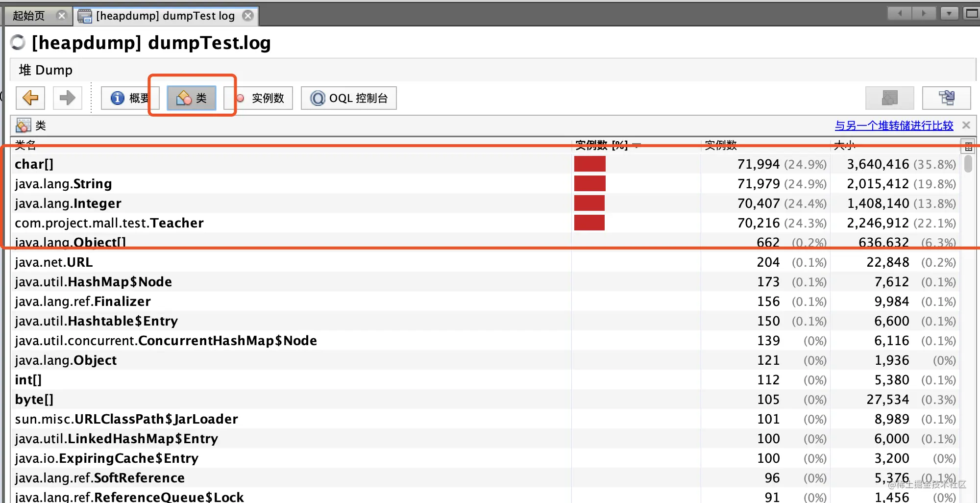Select the com.project.mall.test.Teacher row
Viewport: 980px width, 503px height.
pyautogui.click(x=485, y=223)
